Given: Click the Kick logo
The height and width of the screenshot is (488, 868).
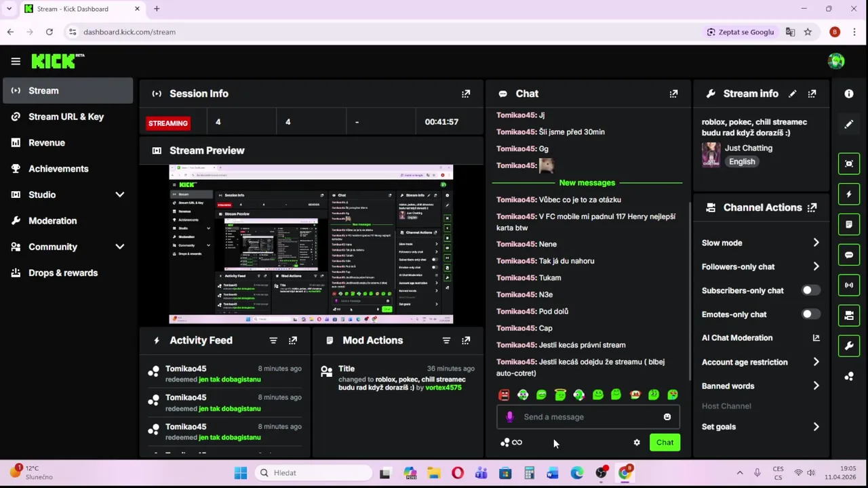Looking at the screenshot, I should pos(58,61).
